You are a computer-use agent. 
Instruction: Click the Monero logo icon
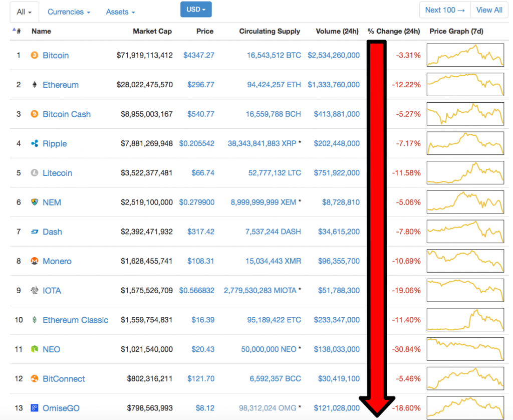point(35,261)
